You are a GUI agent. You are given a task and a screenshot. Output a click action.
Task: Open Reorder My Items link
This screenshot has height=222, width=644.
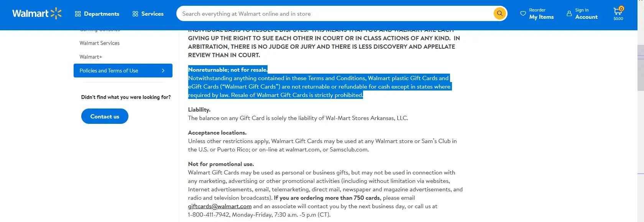[541, 14]
